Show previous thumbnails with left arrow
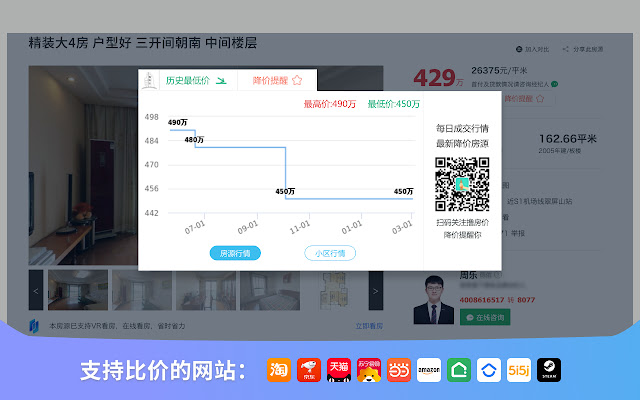 pyautogui.click(x=36, y=291)
